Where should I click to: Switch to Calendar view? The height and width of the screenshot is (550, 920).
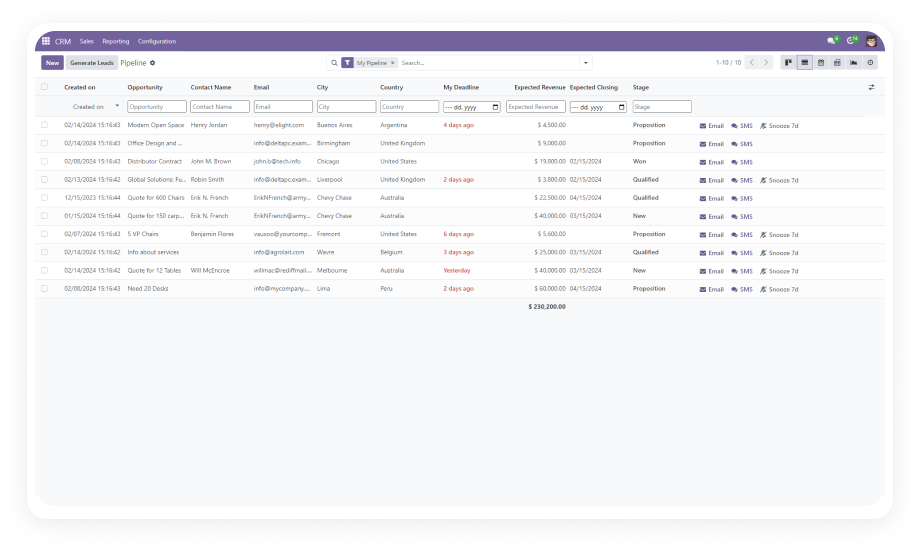(821, 62)
